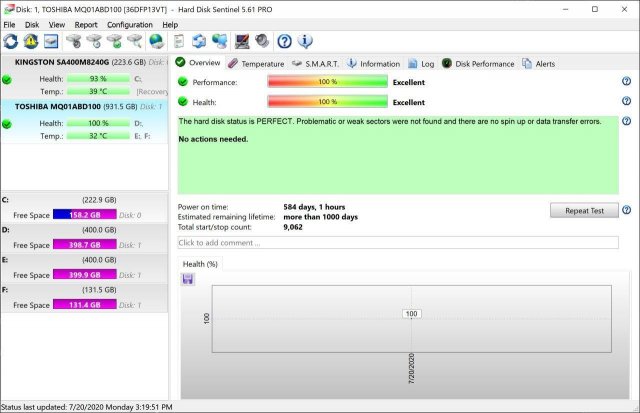Click the blue info About icon in toolbar
This screenshot has width=640, height=413.
(x=305, y=41)
